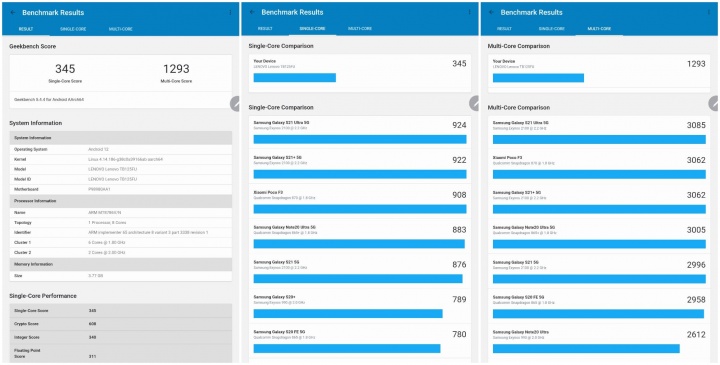
Task: Select the Cluster 1 row
Action: [x=121, y=242]
